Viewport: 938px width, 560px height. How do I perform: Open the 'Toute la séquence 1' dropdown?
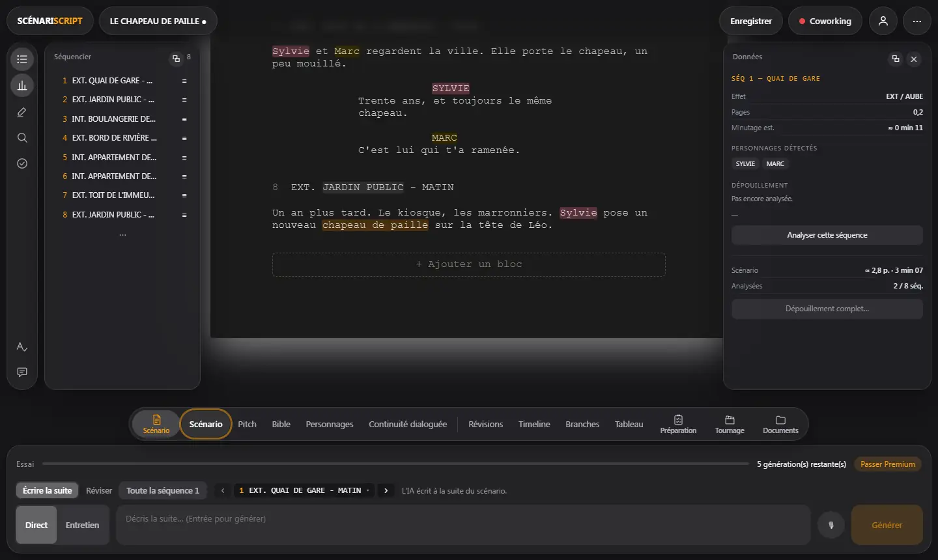pyautogui.click(x=163, y=490)
